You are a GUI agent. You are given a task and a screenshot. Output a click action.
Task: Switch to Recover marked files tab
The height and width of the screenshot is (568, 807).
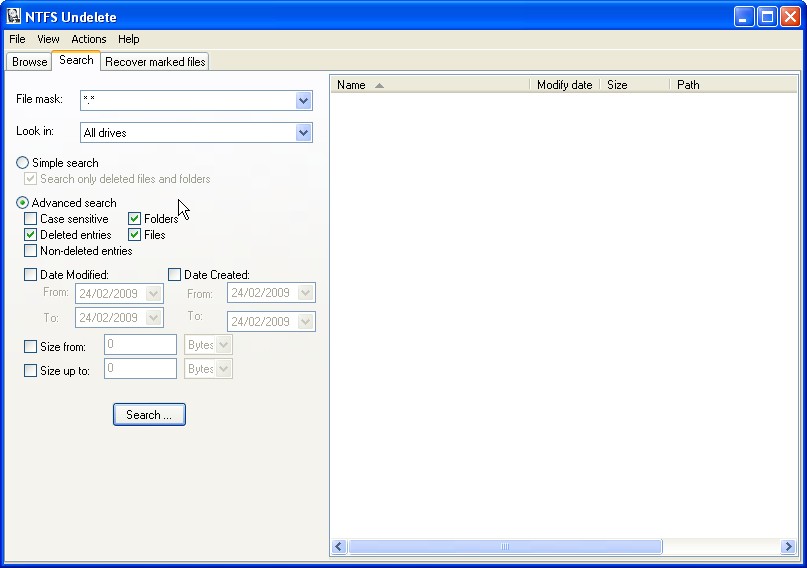pos(155,62)
